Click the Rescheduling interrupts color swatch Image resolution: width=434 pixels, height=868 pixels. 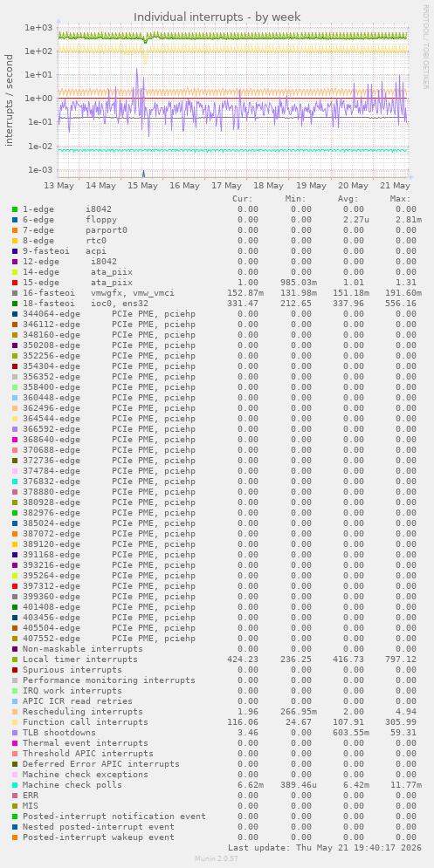pos(15,711)
